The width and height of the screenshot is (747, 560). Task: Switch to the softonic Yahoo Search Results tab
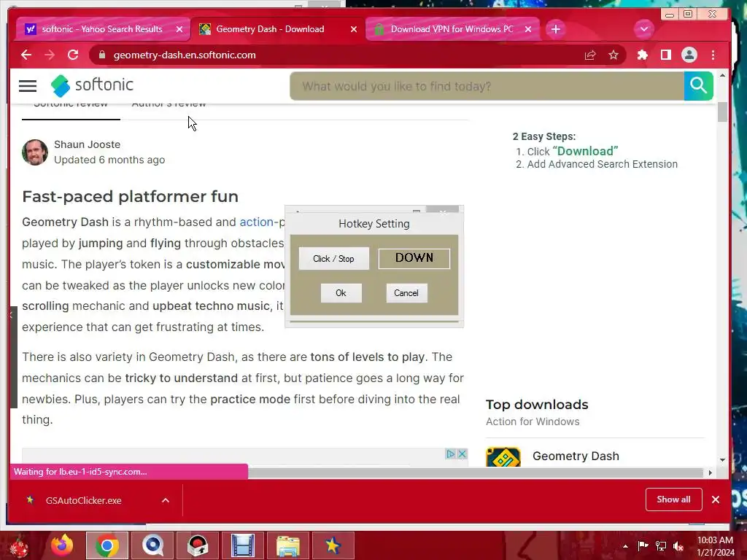click(102, 29)
